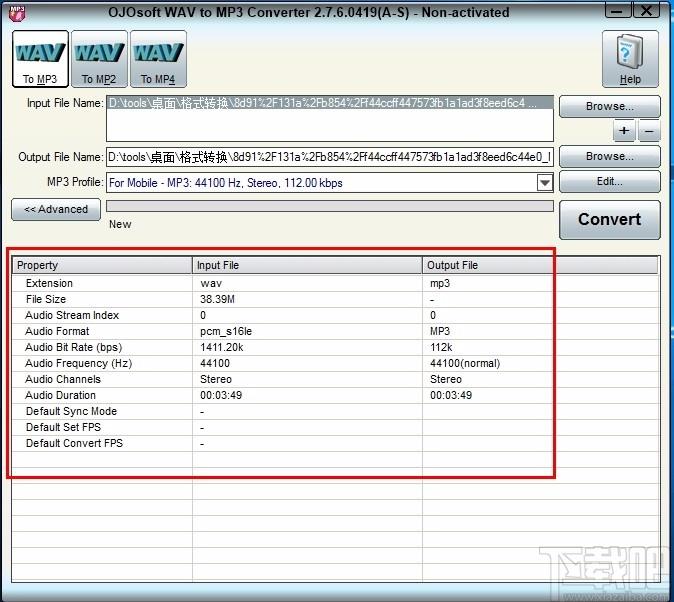Select the Default Convert FPS row
674x602 pixels.
click(x=336, y=443)
